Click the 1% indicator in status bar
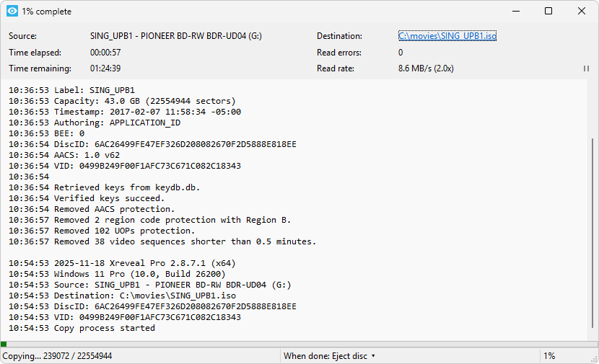Viewport: 599px width, 364px height. pos(549,356)
